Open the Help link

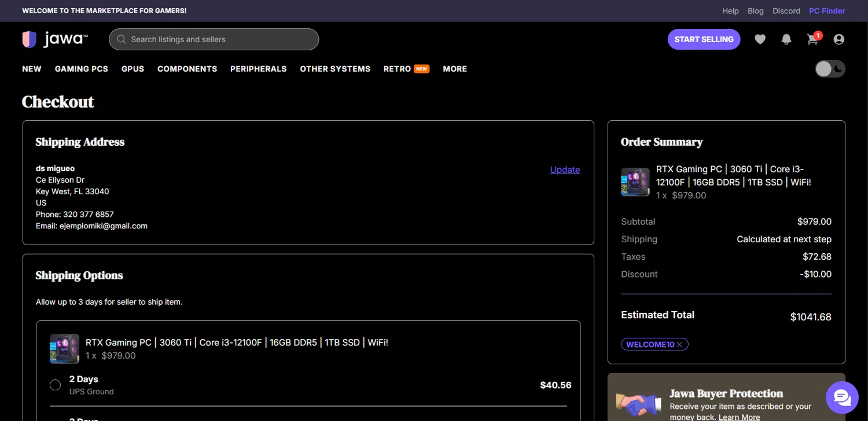730,11
